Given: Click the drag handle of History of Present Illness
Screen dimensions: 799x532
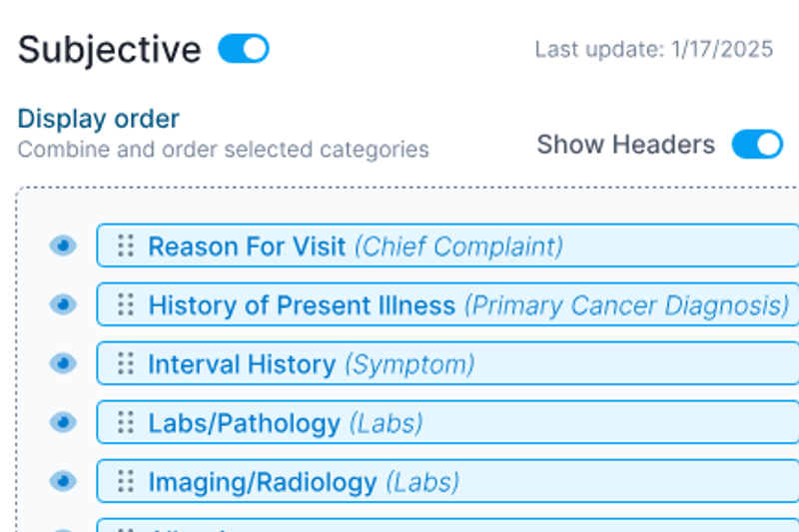Looking at the screenshot, I should point(126,304).
